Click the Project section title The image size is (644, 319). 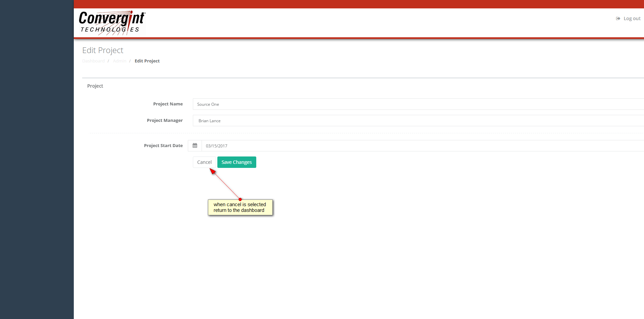click(95, 86)
